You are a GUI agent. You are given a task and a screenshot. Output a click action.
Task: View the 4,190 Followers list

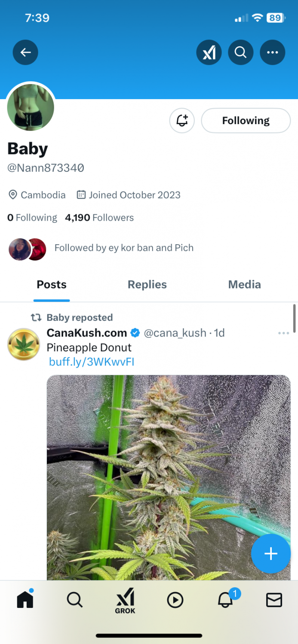(99, 218)
